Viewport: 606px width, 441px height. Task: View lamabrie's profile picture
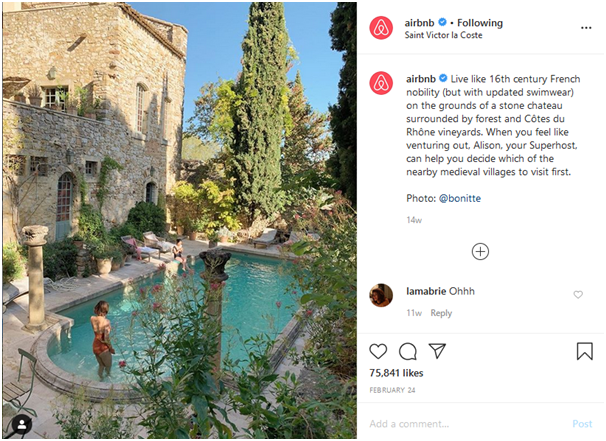point(381,295)
